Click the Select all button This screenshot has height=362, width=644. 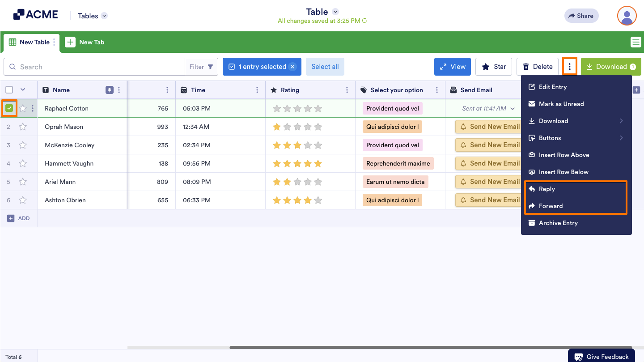(x=325, y=67)
